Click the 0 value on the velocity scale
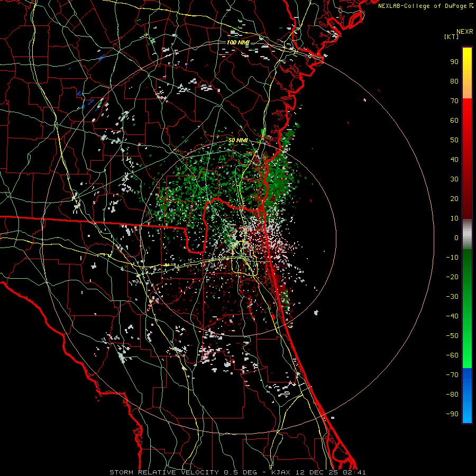The height and width of the screenshot is (476, 476). (x=456, y=238)
